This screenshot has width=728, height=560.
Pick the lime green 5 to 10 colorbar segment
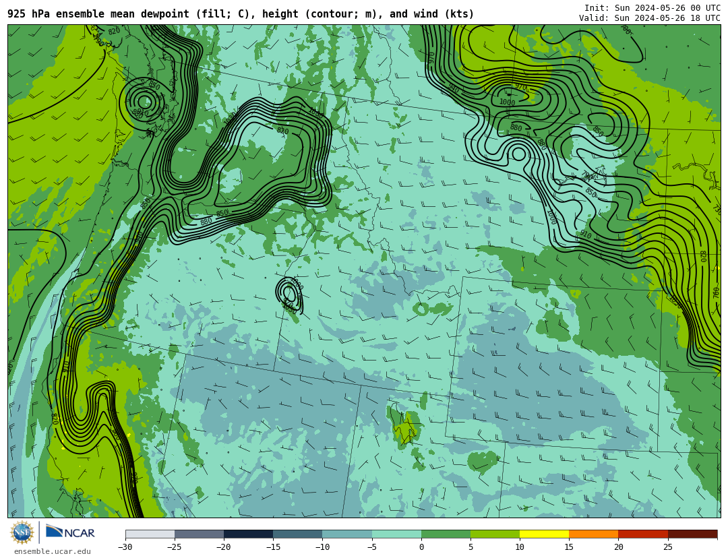pyautogui.click(x=495, y=534)
